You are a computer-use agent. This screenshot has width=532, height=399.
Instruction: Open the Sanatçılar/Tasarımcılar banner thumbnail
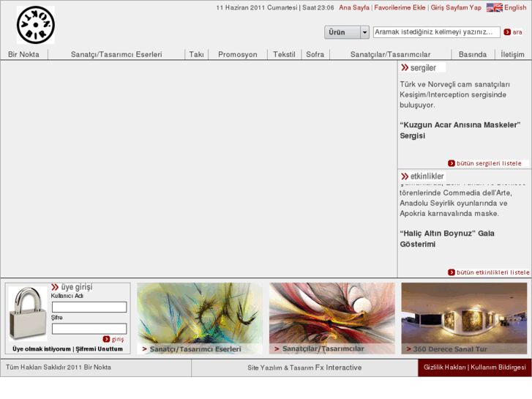[x=331, y=318]
